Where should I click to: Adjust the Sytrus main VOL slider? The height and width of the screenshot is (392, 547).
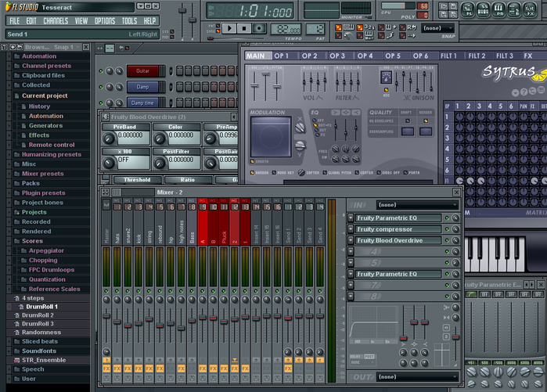pyautogui.click(x=254, y=85)
